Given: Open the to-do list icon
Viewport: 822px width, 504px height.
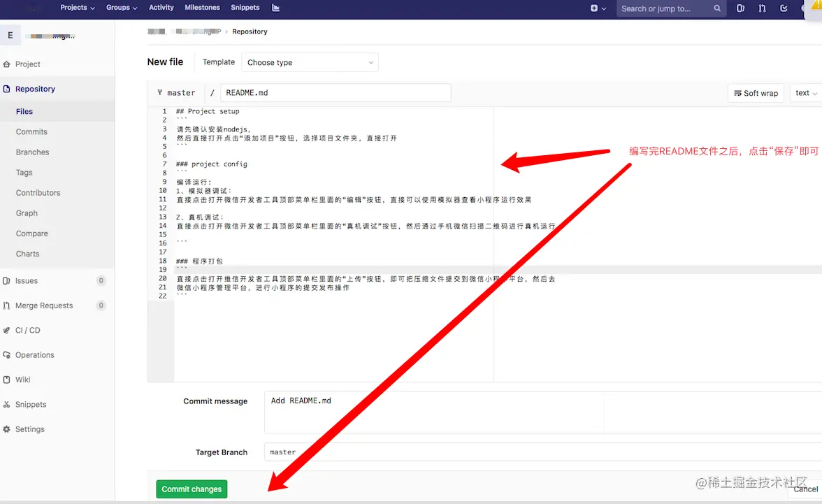Looking at the screenshot, I should coord(784,8).
